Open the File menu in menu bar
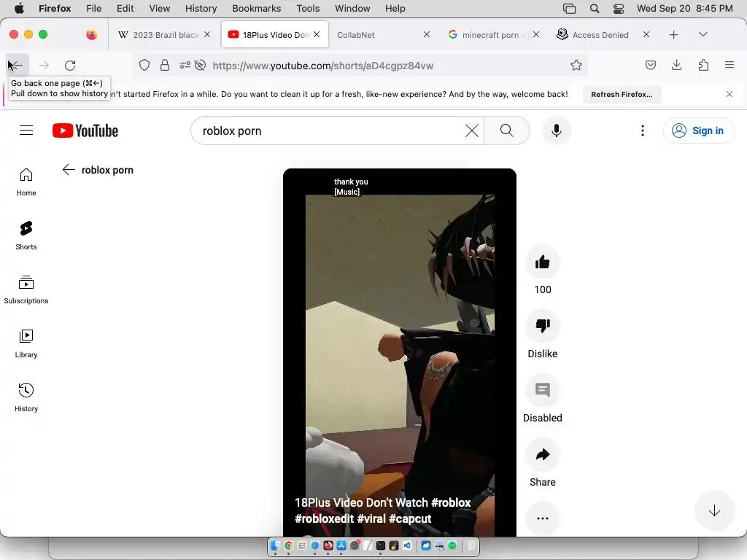 coord(93,8)
